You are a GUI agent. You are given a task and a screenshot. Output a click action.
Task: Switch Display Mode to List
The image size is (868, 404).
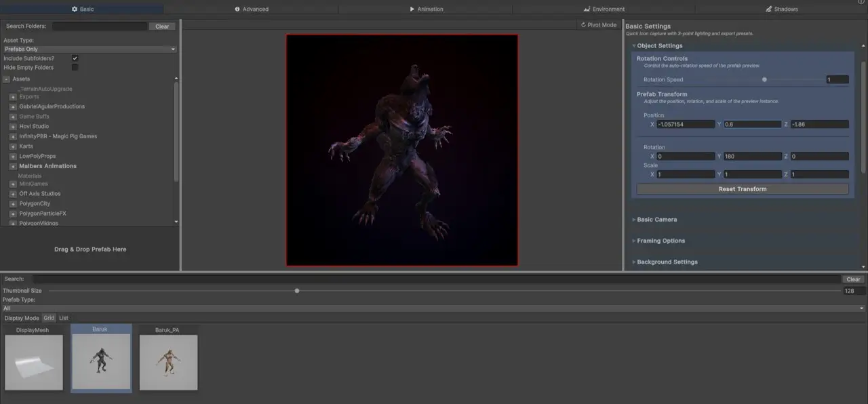(x=63, y=318)
